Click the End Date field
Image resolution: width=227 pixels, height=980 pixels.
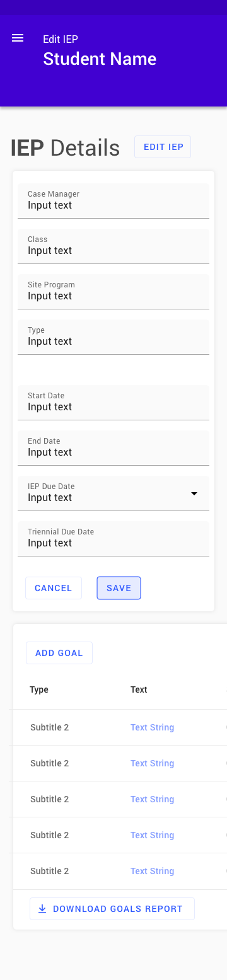113,448
